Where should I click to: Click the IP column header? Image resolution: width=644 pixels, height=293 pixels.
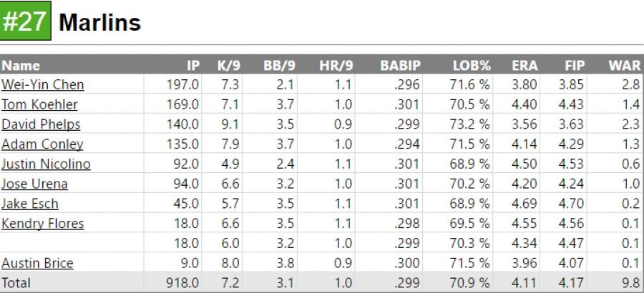[x=193, y=66]
